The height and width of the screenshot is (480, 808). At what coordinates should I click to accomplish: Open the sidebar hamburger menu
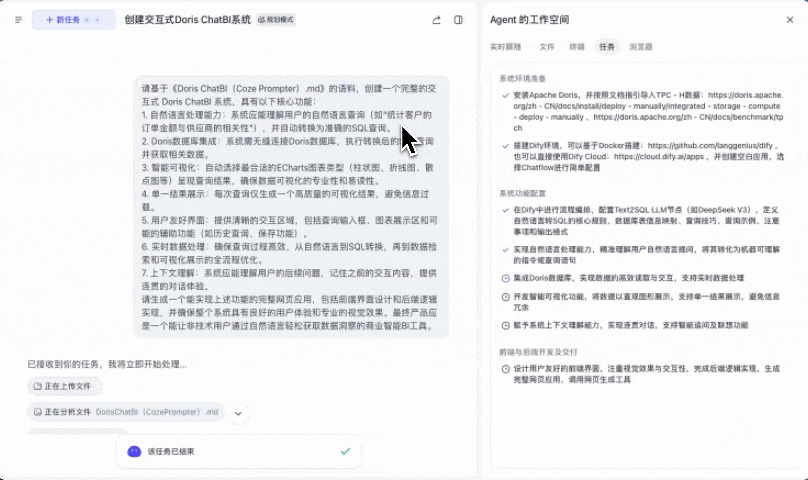[19, 20]
